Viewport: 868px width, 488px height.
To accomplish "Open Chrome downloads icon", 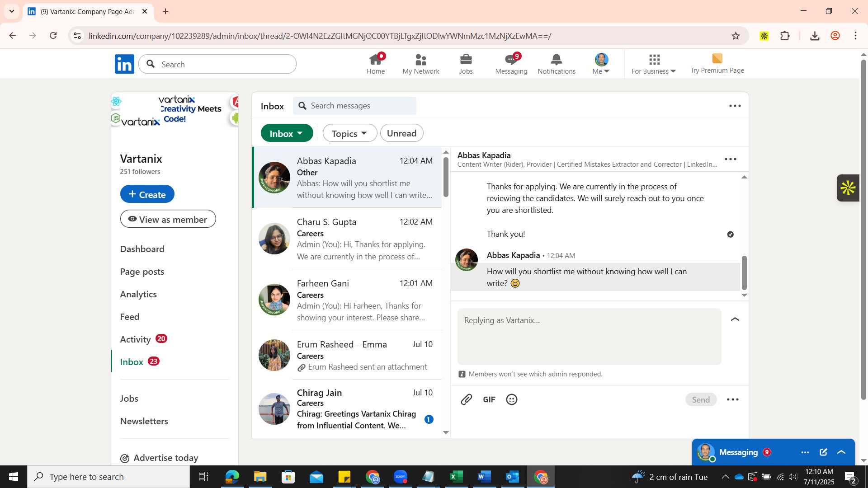I will 815,36.
